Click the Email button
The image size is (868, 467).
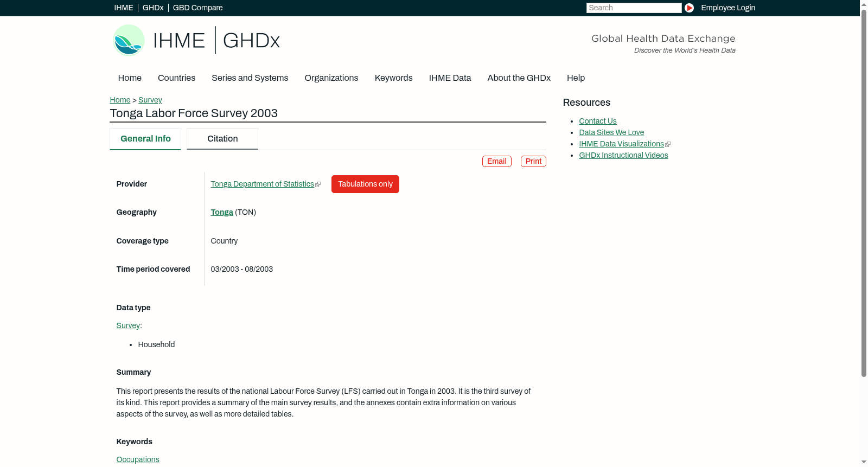pos(497,161)
